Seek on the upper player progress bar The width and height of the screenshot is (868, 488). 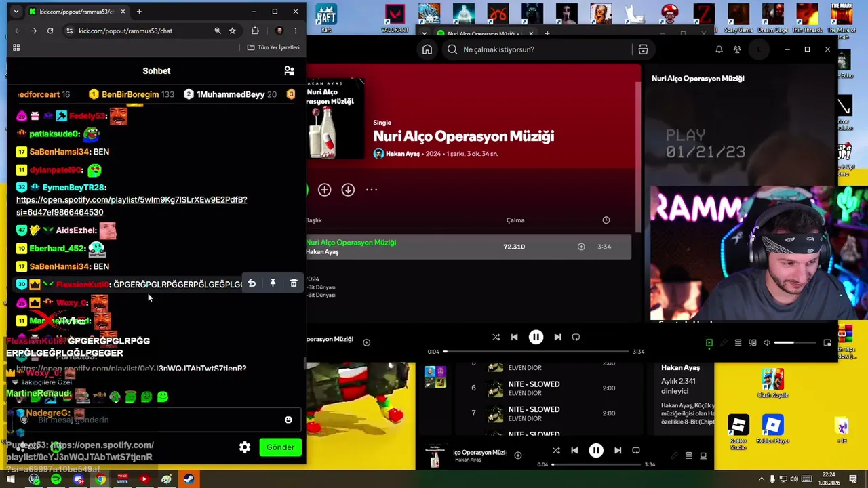(536, 352)
